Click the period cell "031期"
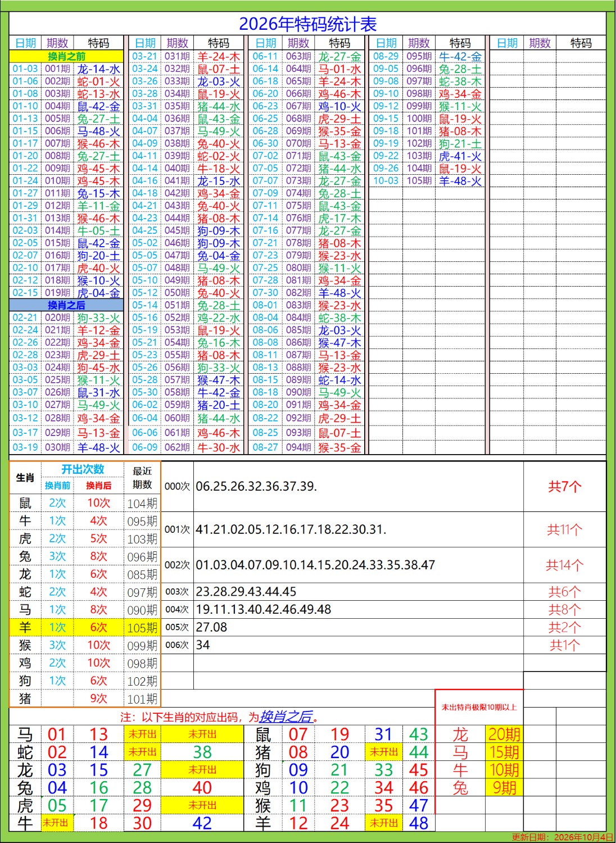The image size is (616, 843). pos(178,56)
